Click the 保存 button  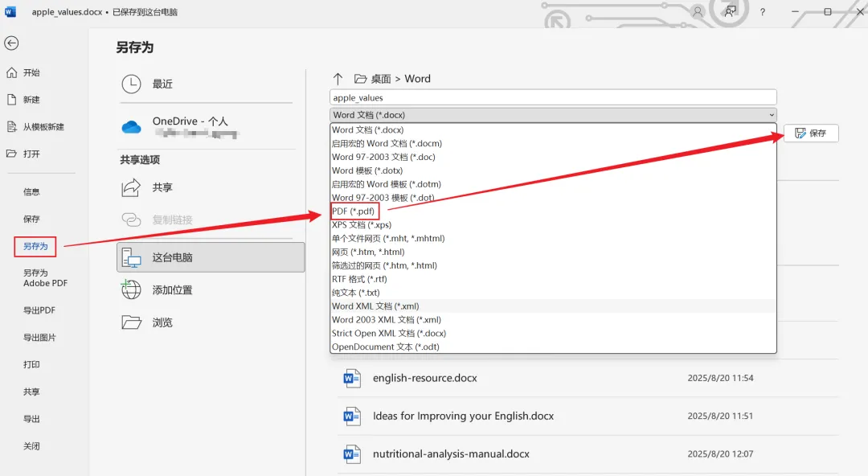(811, 133)
